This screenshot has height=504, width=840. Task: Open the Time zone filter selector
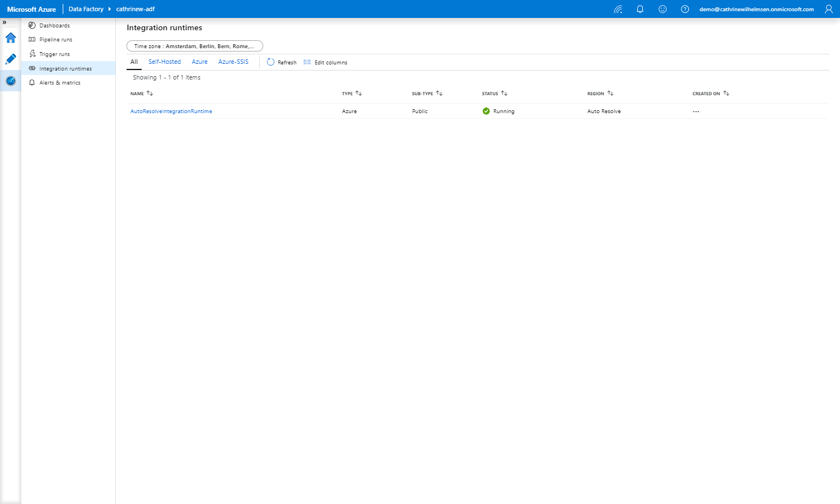194,46
